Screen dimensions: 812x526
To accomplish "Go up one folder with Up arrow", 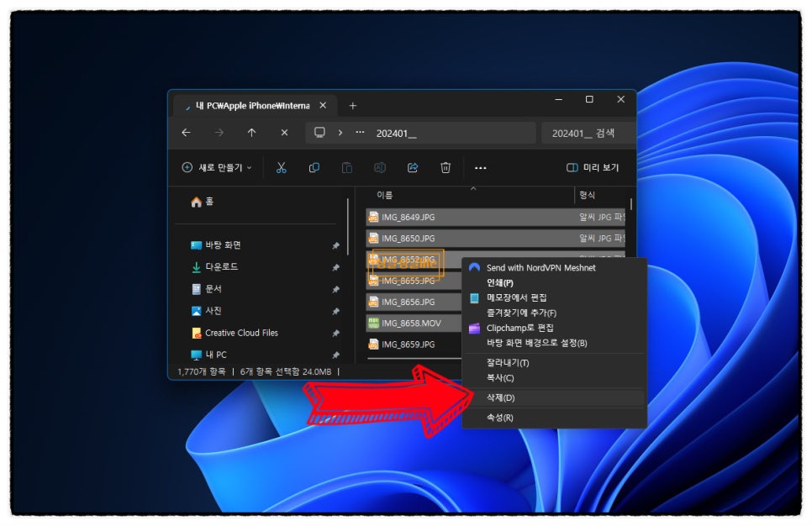I will pyautogui.click(x=251, y=133).
